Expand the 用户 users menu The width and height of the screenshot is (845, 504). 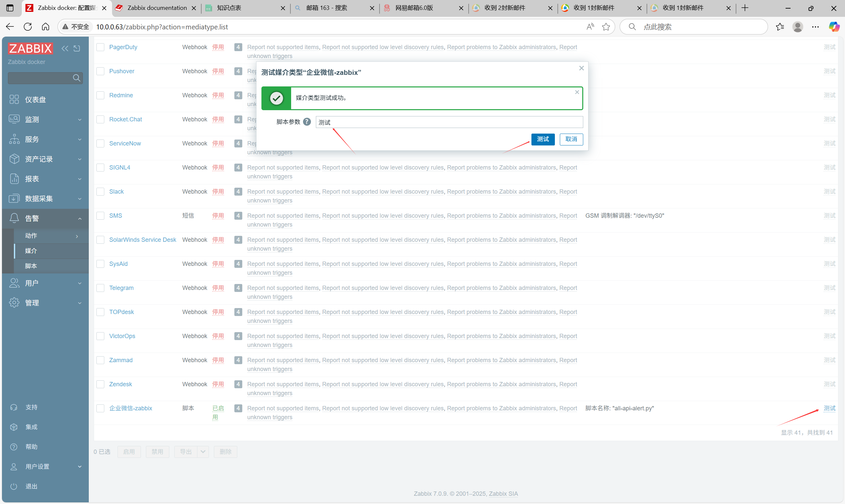click(x=45, y=283)
